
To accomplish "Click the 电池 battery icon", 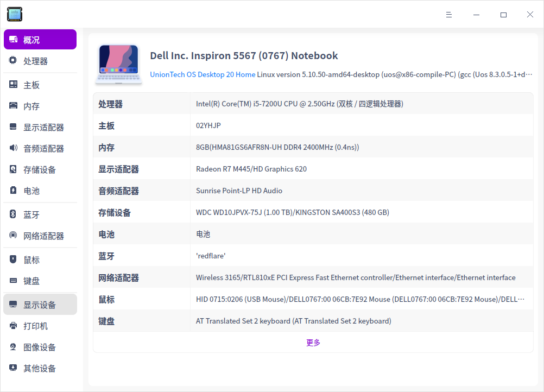I will tap(13, 190).
